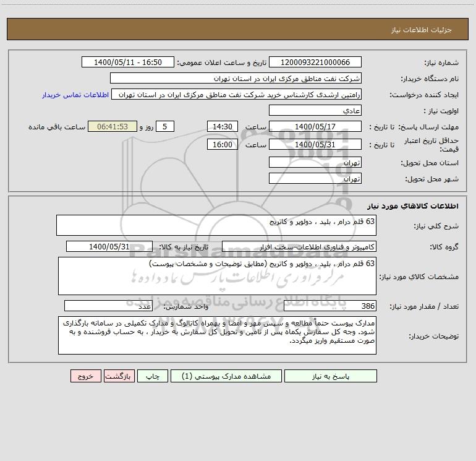Click the label اولویت نیاز

[x=441, y=111]
